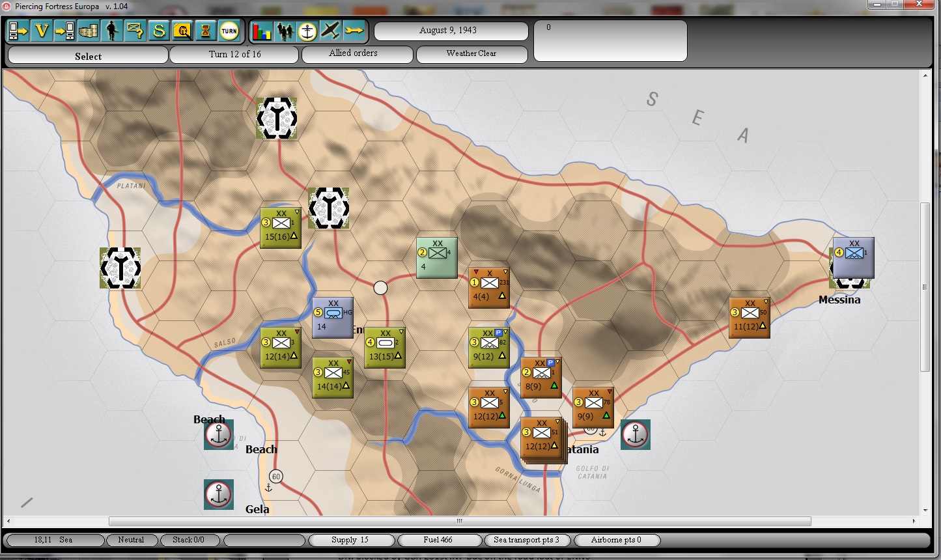Click the 'Supply 15' status field
The width and height of the screenshot is (941, 560).
coord(351,540)
